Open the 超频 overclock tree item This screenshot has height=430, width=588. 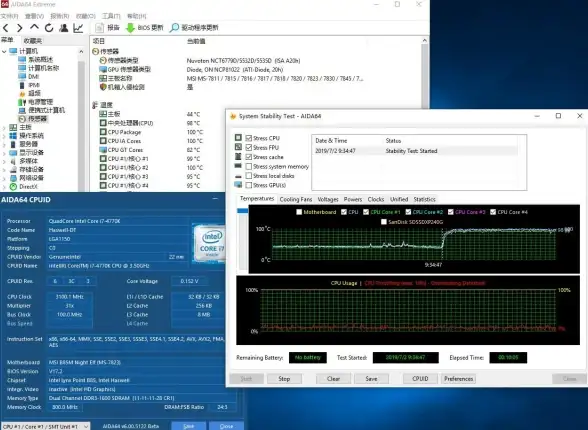coord(30,93)
